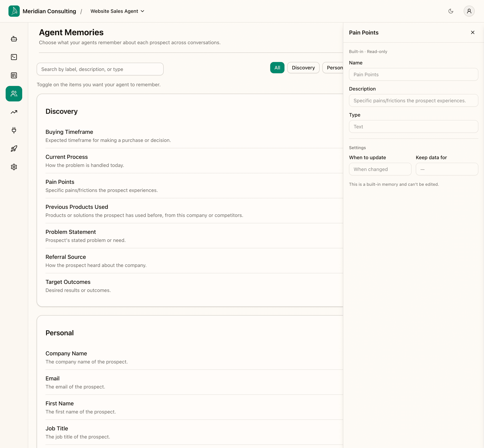Open the user profile avatar
484x448 pixels.
pyautogui.click(x=469, y=11)
